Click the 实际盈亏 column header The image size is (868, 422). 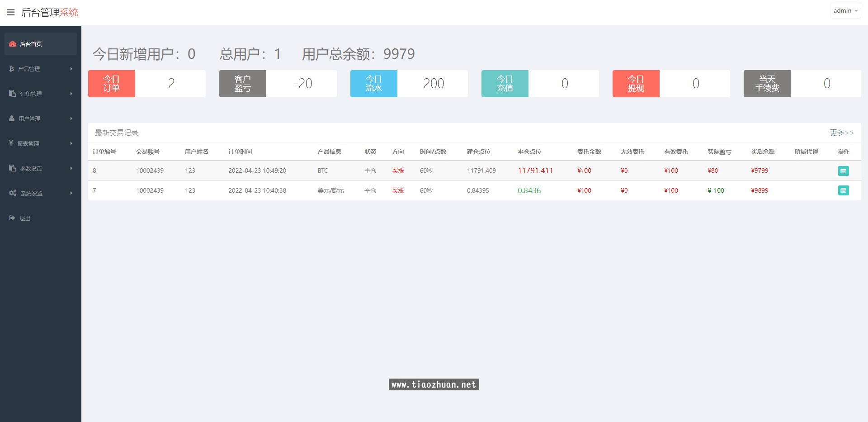[x=719, y=152]
